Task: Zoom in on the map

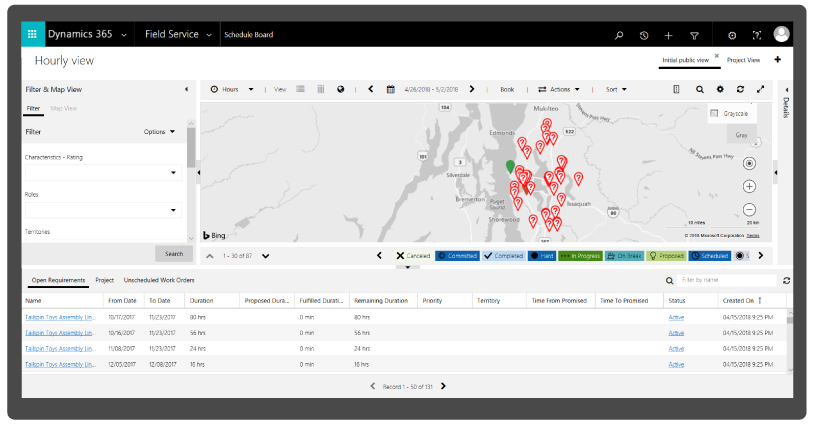Action: (x=749, y=186)
